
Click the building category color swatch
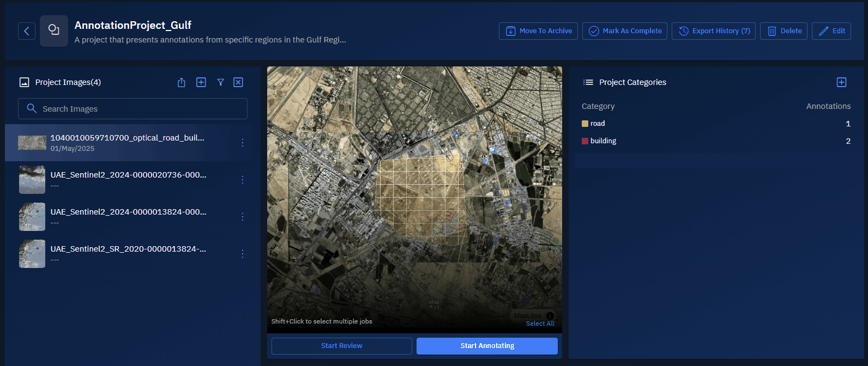pos(585,141)
